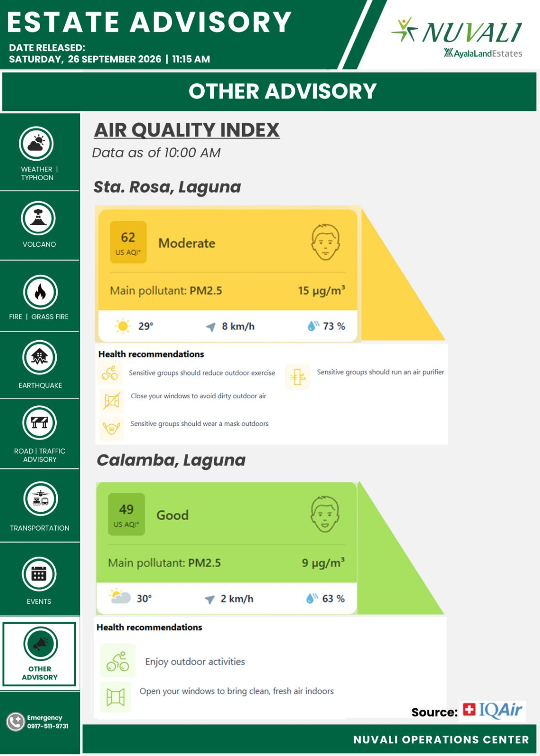Click the Calamba good smiley face icon
This screenshot has height=756, width=540.
(x=325, y=514)
